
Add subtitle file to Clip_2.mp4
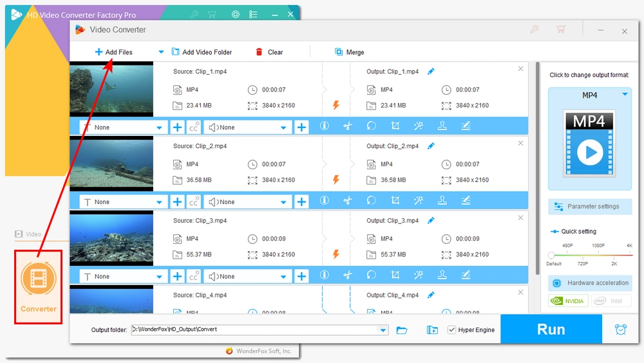[178, 202]
